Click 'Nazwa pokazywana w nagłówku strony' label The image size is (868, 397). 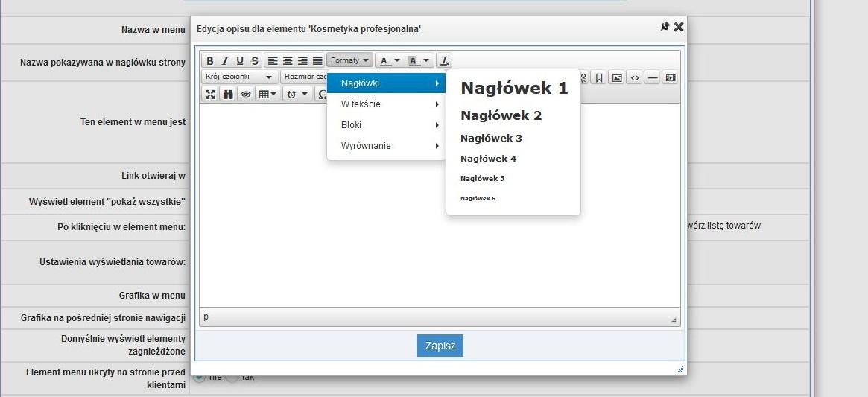[103, 63]
